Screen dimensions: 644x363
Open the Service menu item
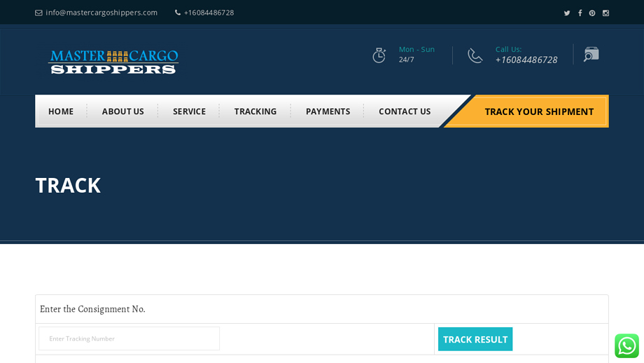[189, 111]
